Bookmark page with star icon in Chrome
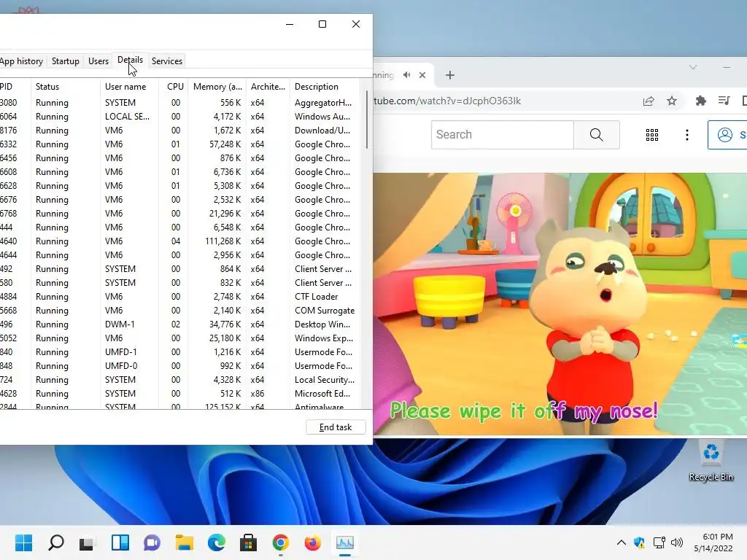Image resolution: width=747 pixels, height=560 pixels. click(x=672, y=101)
